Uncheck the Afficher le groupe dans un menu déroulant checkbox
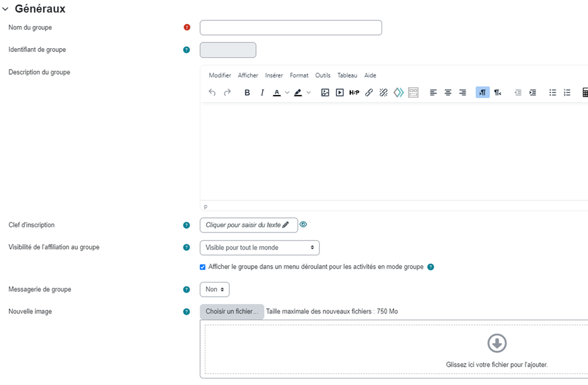588x385 pixels. (x=203, y=267)
